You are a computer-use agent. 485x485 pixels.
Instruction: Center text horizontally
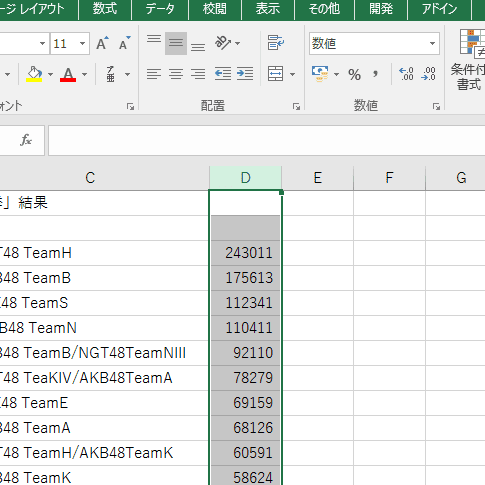[176, 74]
